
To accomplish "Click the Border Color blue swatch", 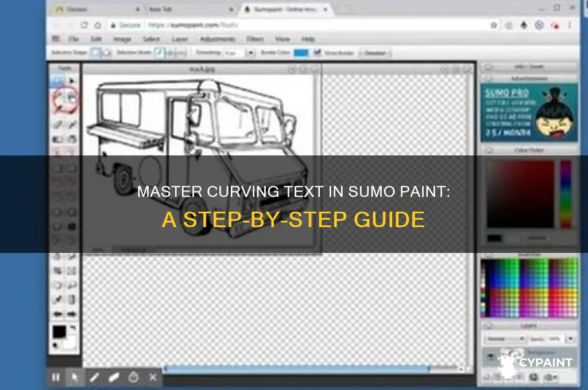I will point(301,53).
